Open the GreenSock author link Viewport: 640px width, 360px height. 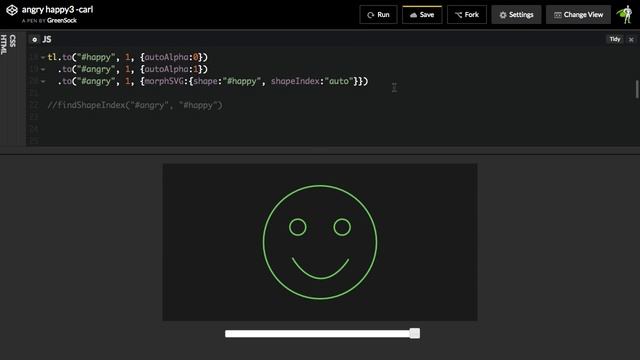(x=62, y=20)
